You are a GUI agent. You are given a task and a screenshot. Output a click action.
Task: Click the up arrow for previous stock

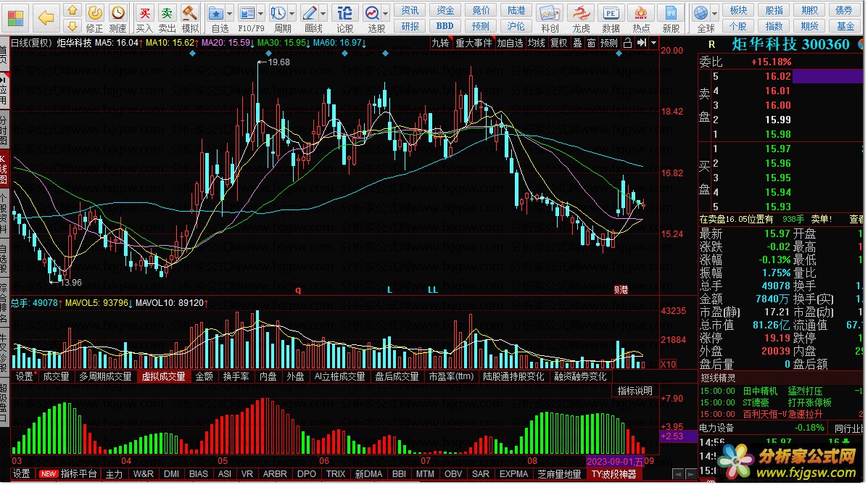click(x=73, y=11)
